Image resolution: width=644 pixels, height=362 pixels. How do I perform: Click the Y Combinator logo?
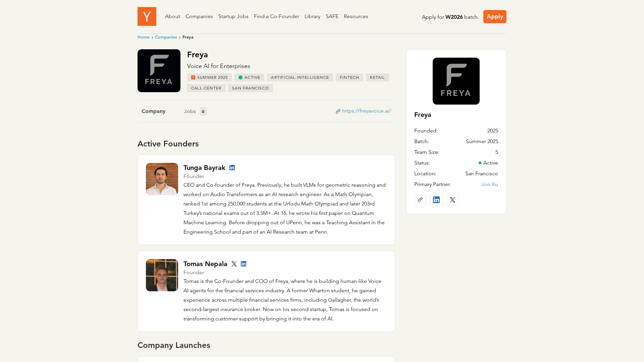[x=147, y=16]
